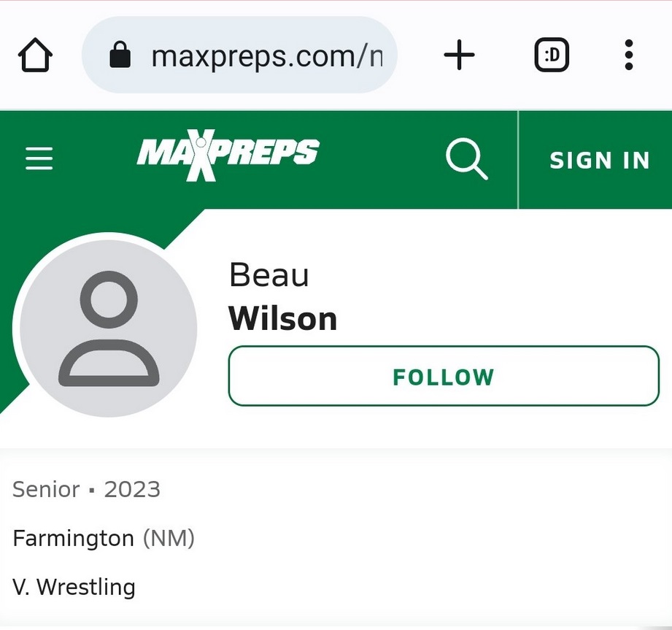Select the V. Wrestling link
Screen dimensions: 672x630
tap(73, 586)
